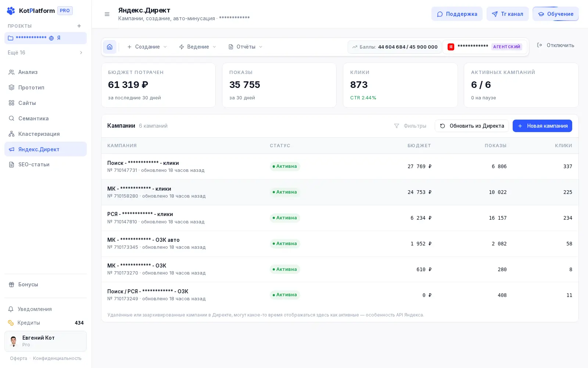
Task: Open Семантика in sidebar
Action: pos(46,118)
